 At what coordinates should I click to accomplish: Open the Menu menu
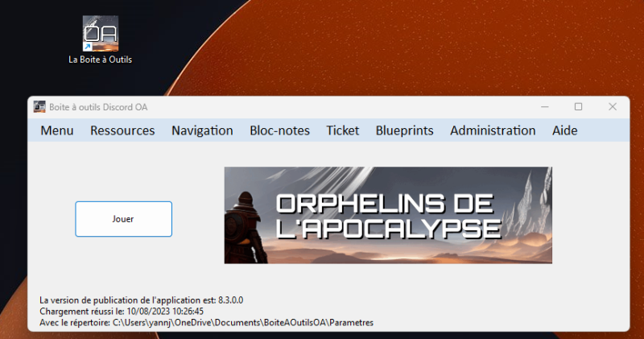[x=57, y=130]
